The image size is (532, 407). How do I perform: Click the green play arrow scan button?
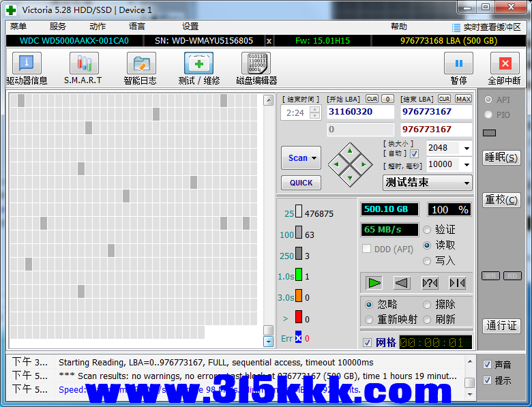(x=374, y=282)
